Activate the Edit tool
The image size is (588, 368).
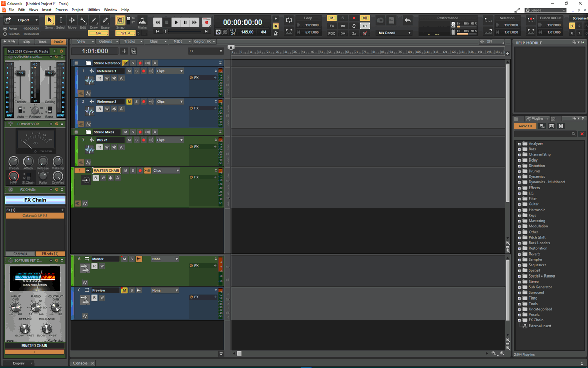pyautogui.click(x=83, y=20)
